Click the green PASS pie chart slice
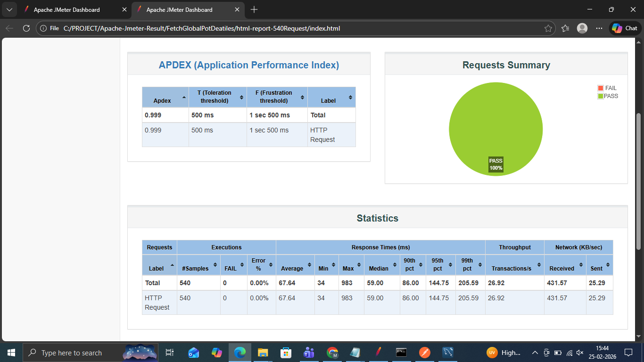This screenshot has height=362, width=644. click(495, 123)
